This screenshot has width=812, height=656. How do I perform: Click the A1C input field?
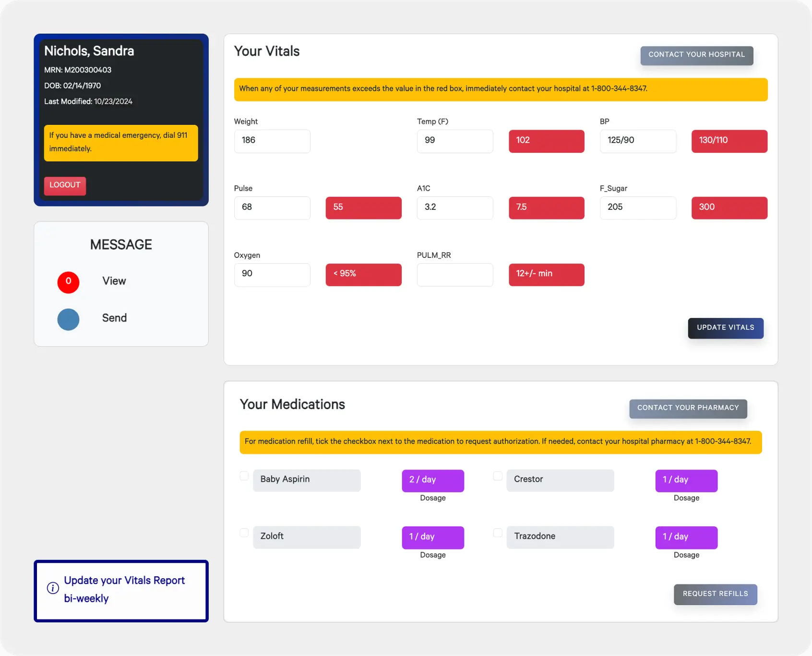point(455,208)
